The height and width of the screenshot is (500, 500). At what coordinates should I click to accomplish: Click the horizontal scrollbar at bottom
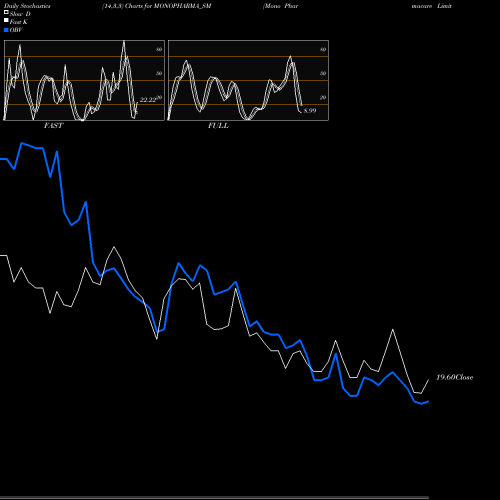coord(214,497)
